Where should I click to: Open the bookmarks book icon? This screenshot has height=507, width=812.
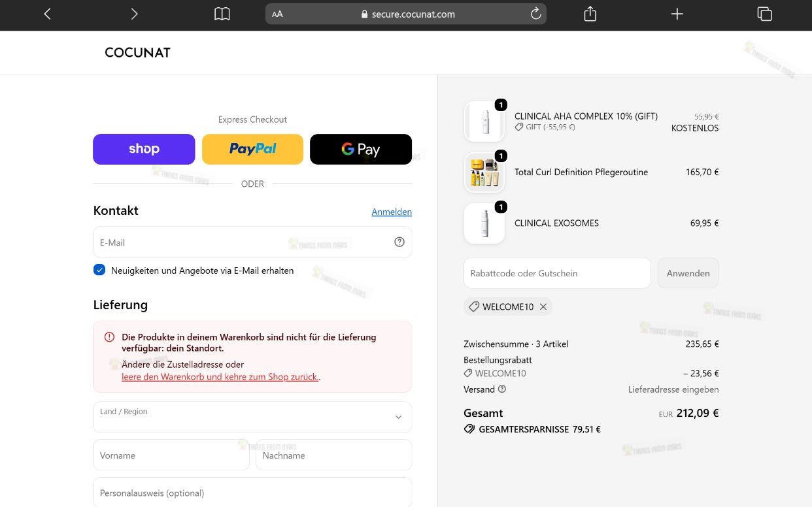point(222,14)
